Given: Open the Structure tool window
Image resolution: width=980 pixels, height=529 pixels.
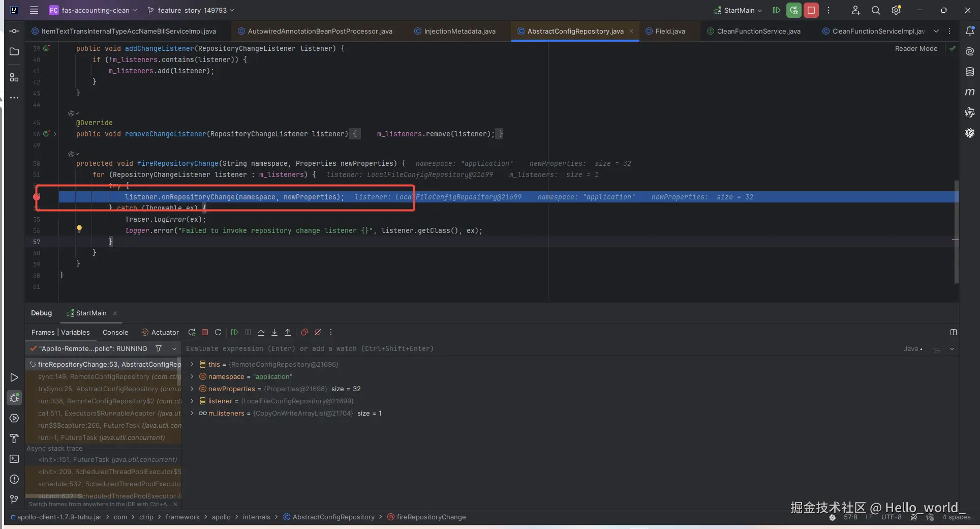Looking at the screenshot, I should click(x=14, y=77).
